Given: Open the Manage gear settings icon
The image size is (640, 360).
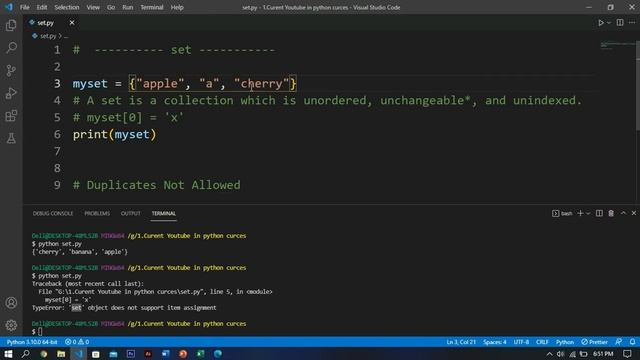Looking at the screenshot, I should 11,325.
